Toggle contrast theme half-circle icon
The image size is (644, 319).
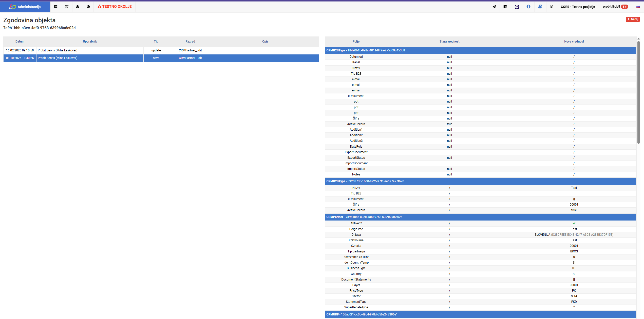tap(88, 7)
